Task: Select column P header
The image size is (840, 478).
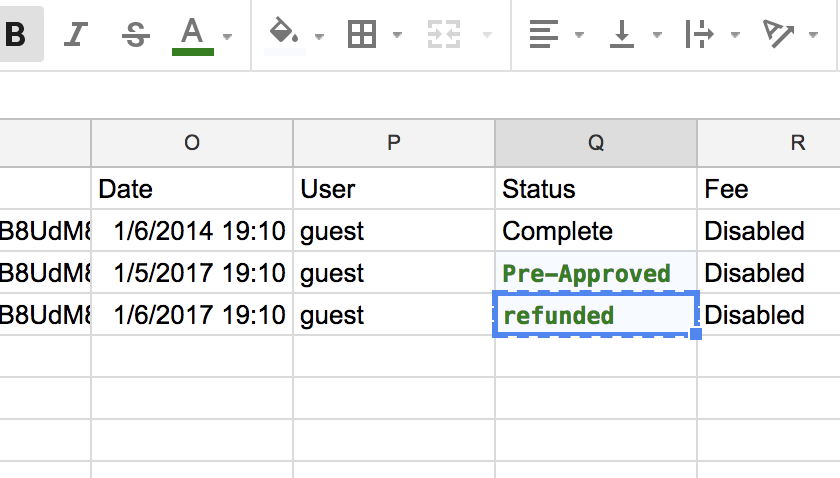Action: 394,143
